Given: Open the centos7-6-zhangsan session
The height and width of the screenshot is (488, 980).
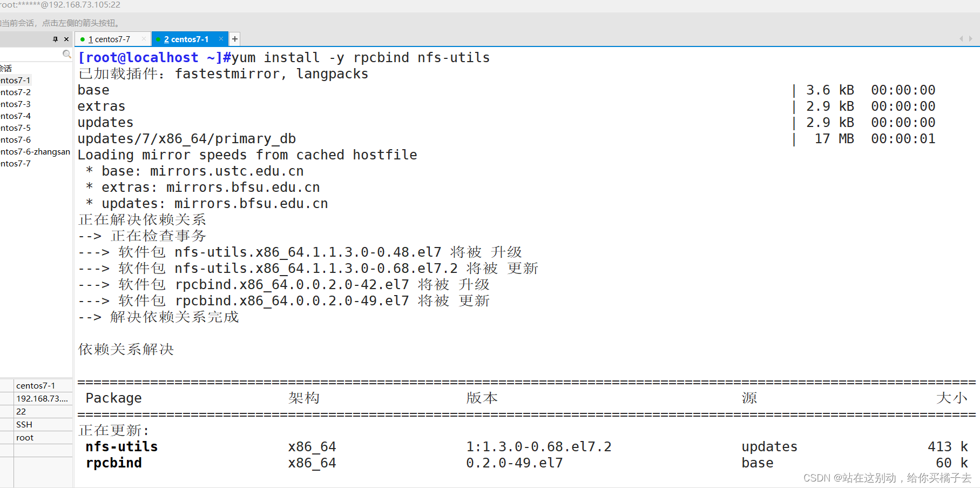Looking at the screenshot, I should (x=35, y=151).
